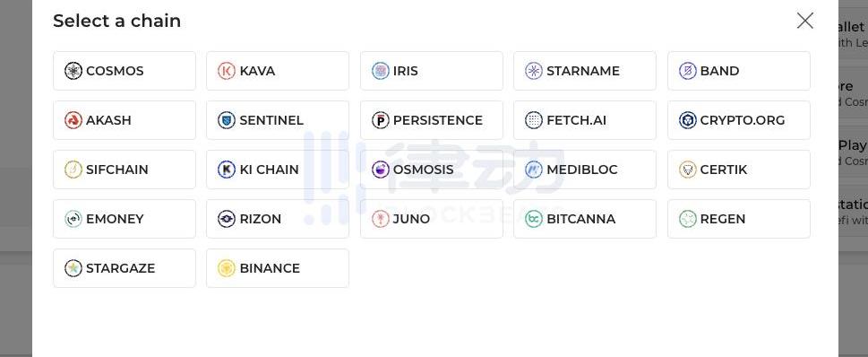Choose the JUNO chain
The image size is (868, 357).
pos(431,219)
